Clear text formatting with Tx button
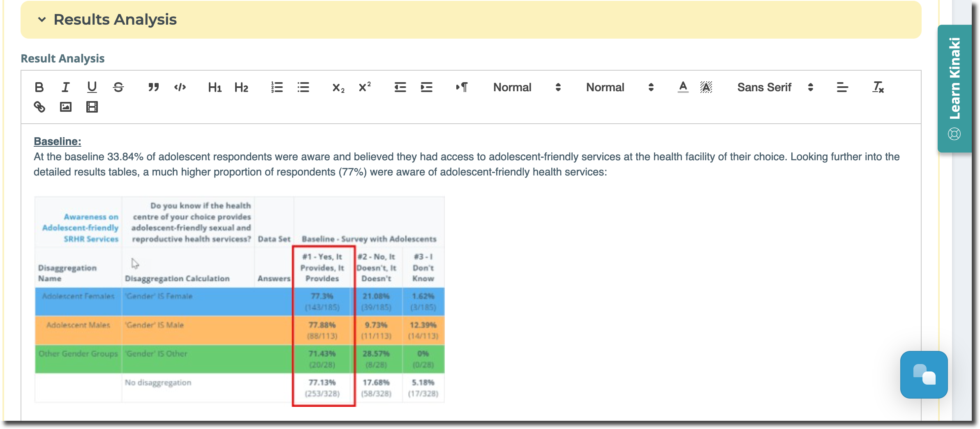Screen dimensions: 980x429 pyautogui.click(x=878, y=87)
